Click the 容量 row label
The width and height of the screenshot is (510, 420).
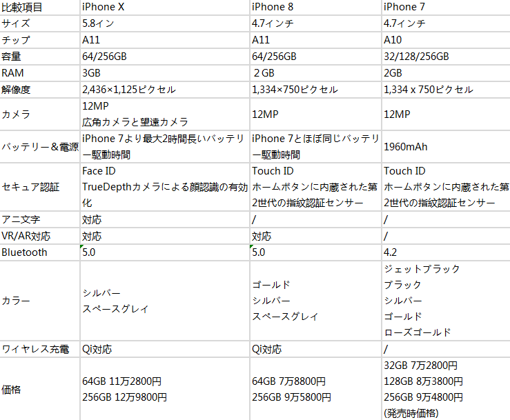(x=39, y=57)
